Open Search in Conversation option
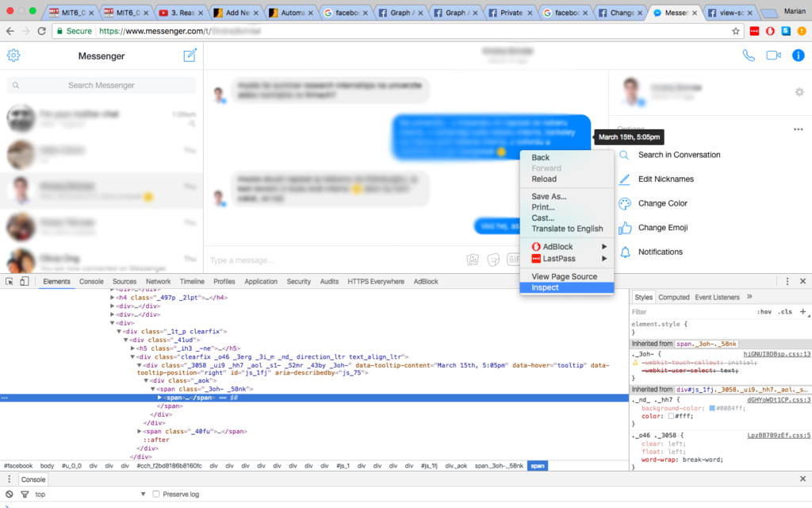The height and width of the screenshot is (508, 812). [x=679, y=155]
